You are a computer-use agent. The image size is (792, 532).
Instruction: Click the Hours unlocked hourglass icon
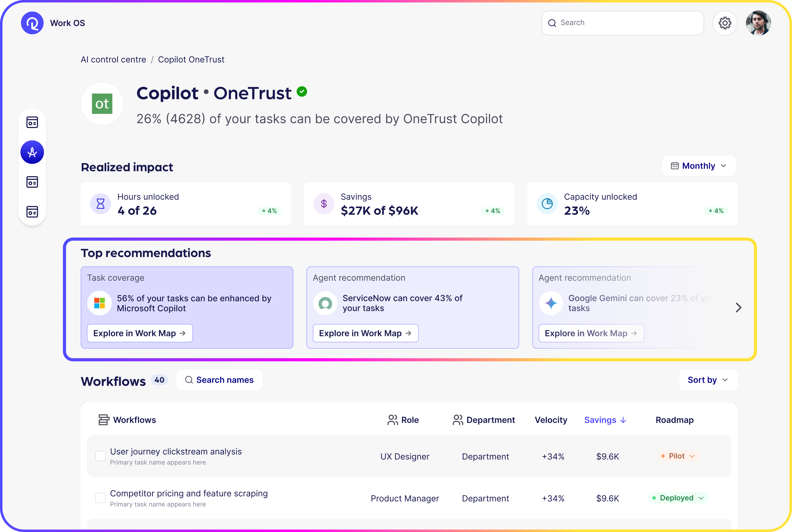100,204
